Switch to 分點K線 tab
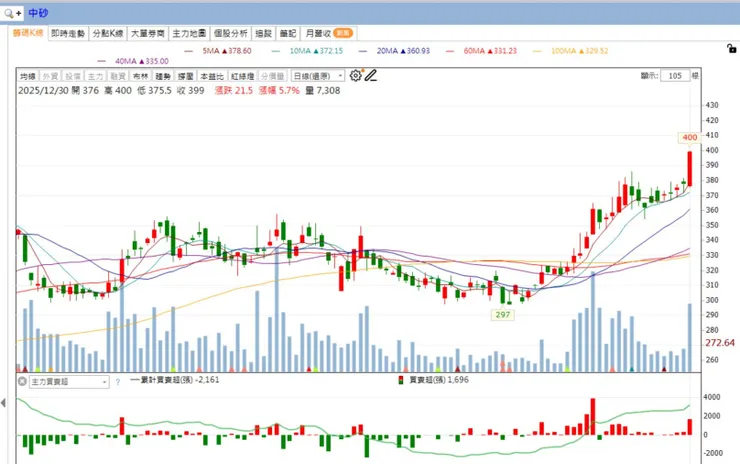This screenshot has width=740, height=464. pyautogui.click(x=108, y=33)
